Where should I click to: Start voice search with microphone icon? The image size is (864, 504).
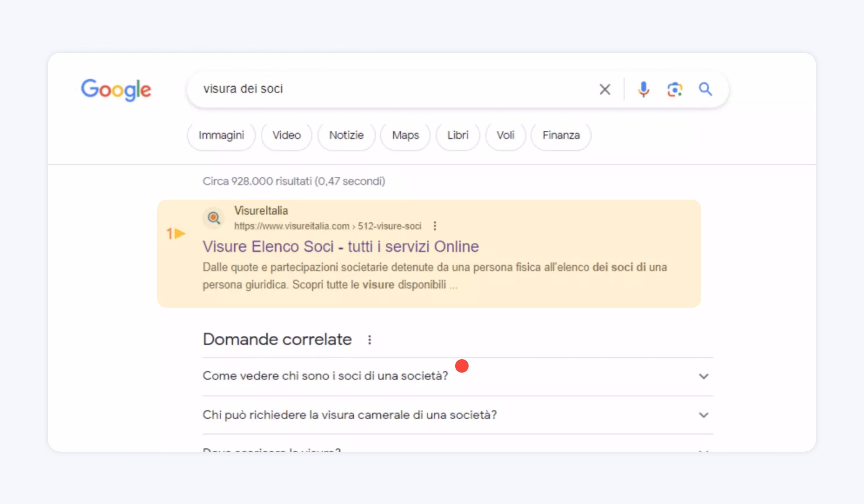643,90
